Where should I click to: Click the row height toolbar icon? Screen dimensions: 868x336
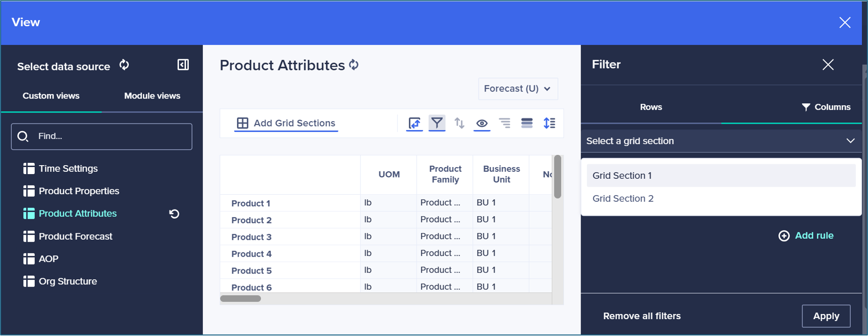pos(549,123)
